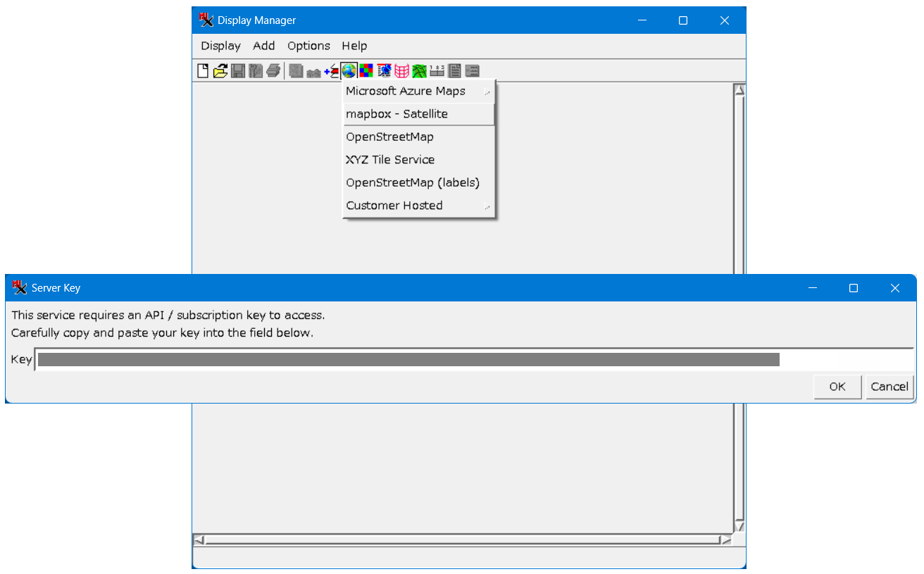This screenshot has width=924, height=574.
Task: Cancel the Server Key dialog
Action: pos(889,387)
